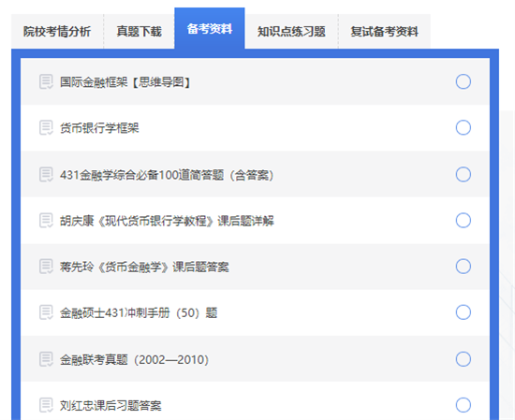The width and height of the screenshot is (515, 420).
Task: Open the 复试备考资料 tab
Action: pyautogui.click(x=384, y=32)
